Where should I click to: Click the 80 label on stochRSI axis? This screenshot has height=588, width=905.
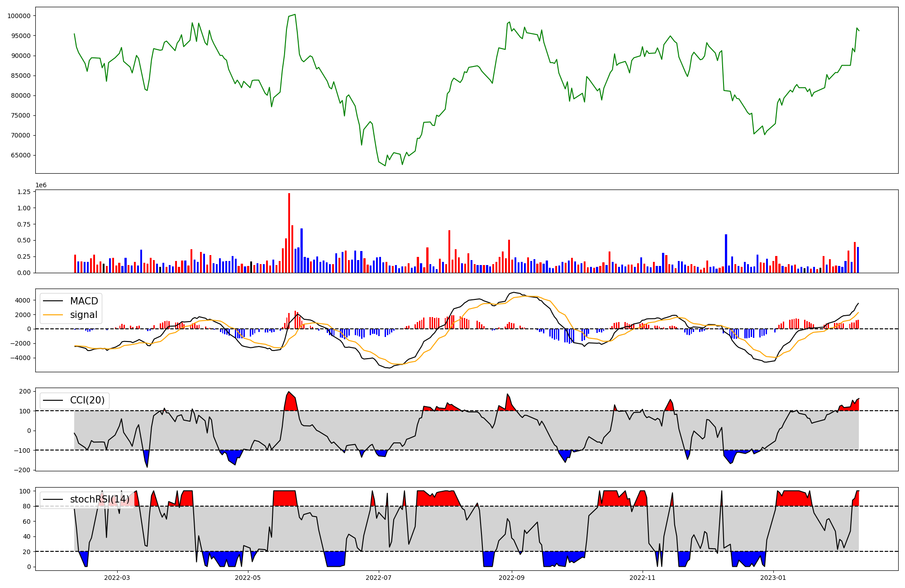27,507
